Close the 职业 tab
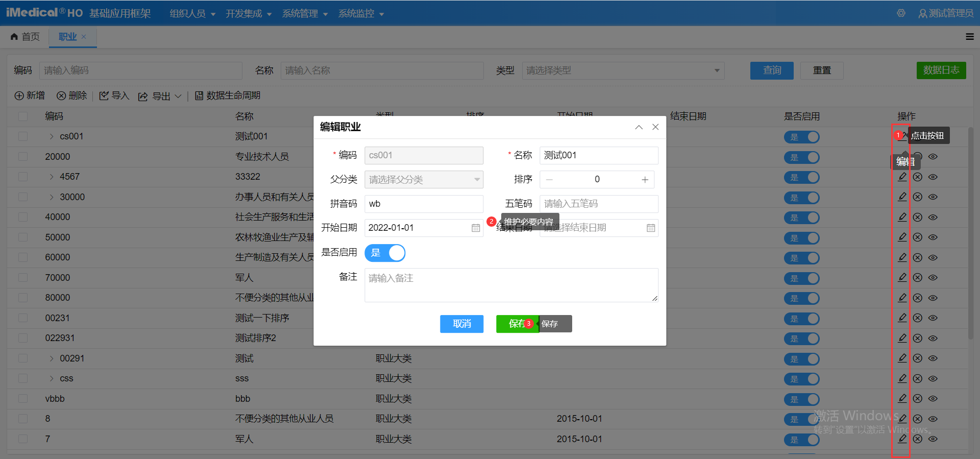The width and height of the screenshot is (980, 459). tap(84, 37)
